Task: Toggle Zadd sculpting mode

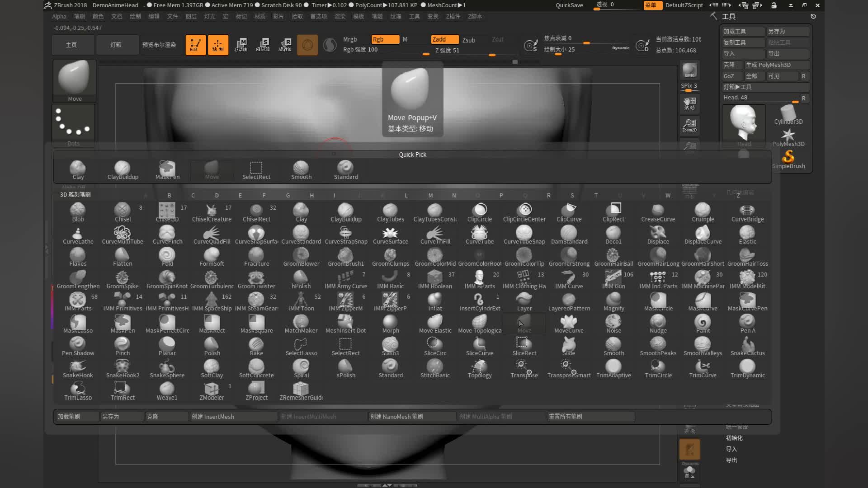Action: pyautogui.click(x=444, y=39)
